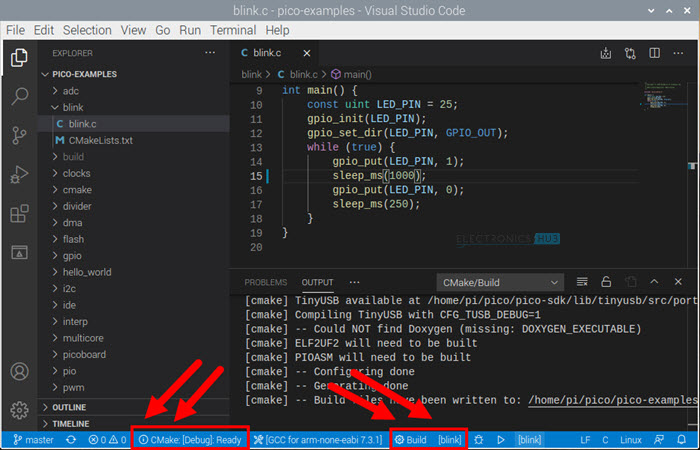Click the Build button in status bar
Image resolution: width=700 pixels, height=450 pixels.
(411, 440)
